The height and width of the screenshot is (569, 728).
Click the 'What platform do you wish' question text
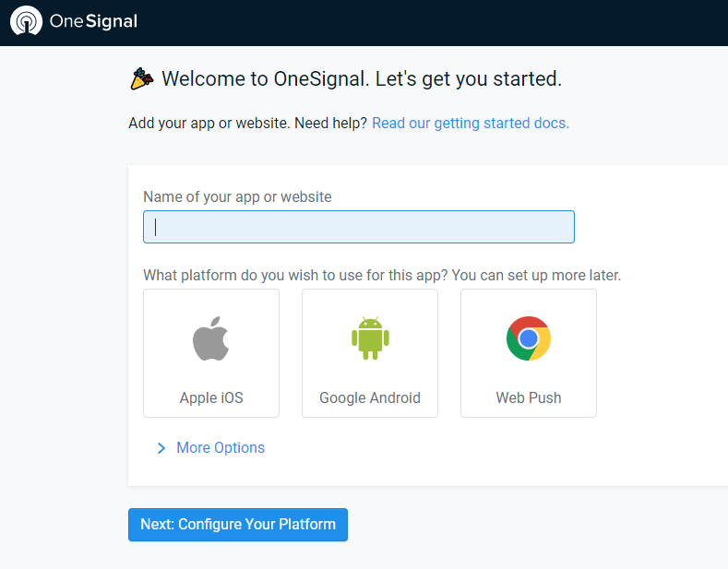click(382, 275)
